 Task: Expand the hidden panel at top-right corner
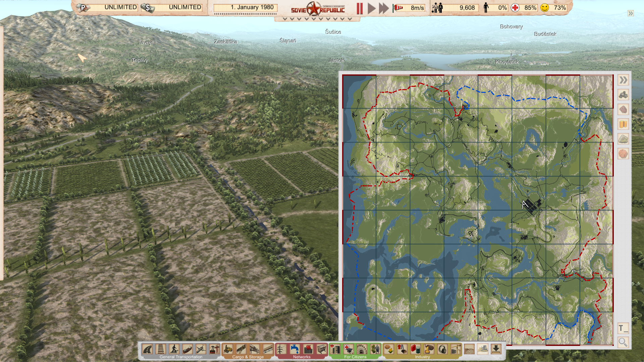tap(631, 13)
